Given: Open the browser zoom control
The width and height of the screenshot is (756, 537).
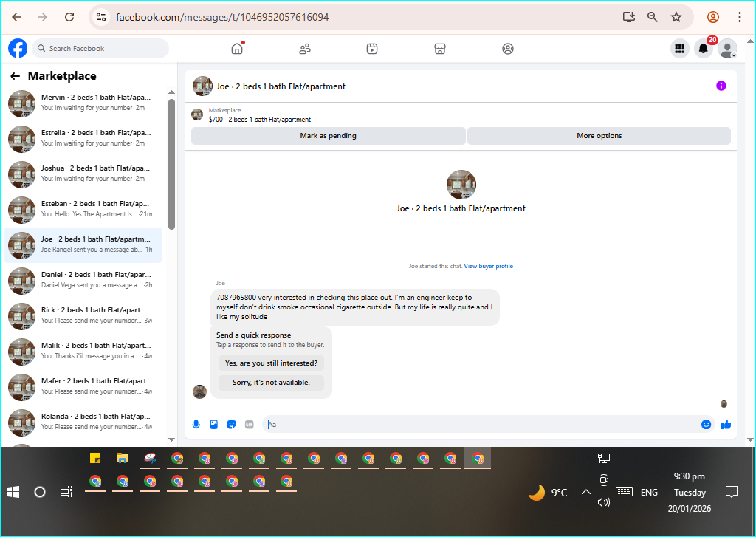Looking at the screenshot, I should point(653,17).
